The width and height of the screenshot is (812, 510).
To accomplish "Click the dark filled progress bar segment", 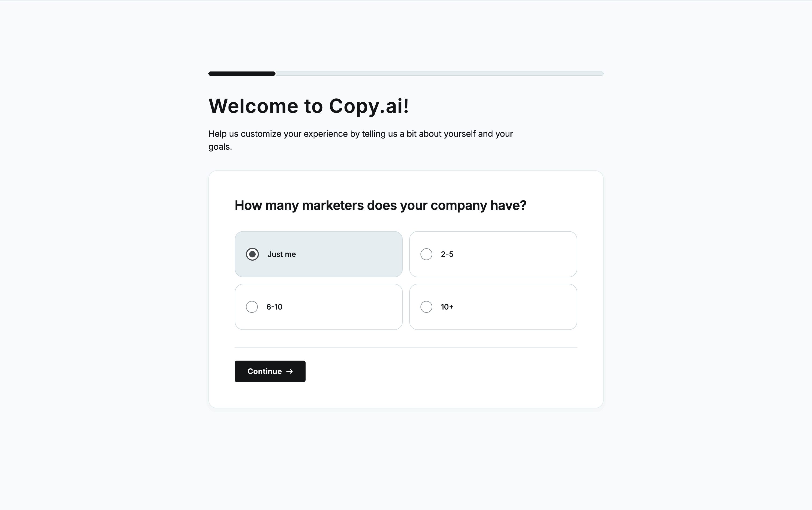I will (242, 74).
